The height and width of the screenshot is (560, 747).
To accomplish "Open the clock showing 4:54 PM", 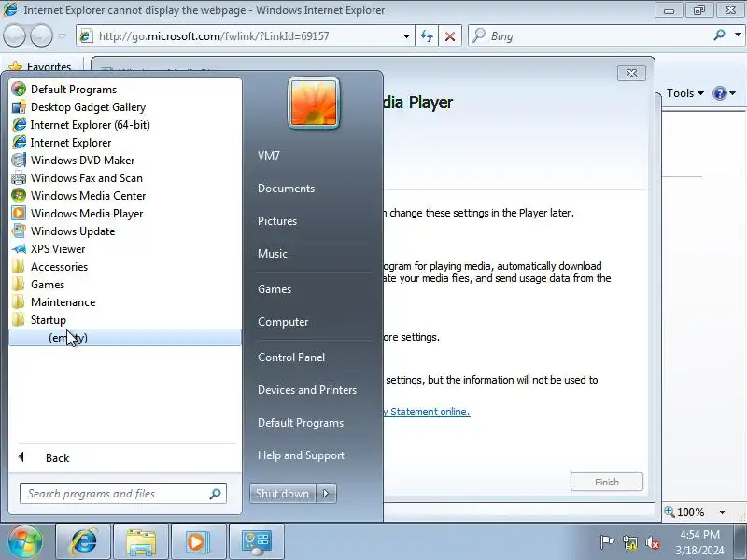I will tap(699, 542).
